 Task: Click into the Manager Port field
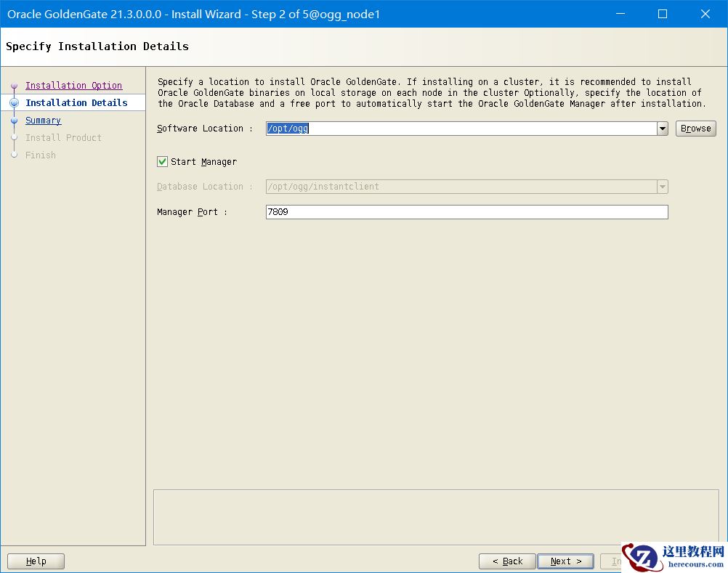point(466,212)
